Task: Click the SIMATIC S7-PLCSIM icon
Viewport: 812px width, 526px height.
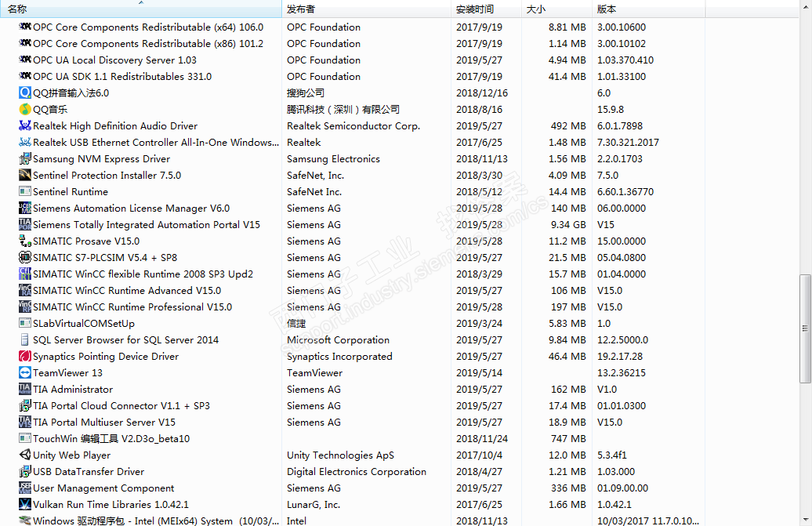Action: (x=25, y=257)
